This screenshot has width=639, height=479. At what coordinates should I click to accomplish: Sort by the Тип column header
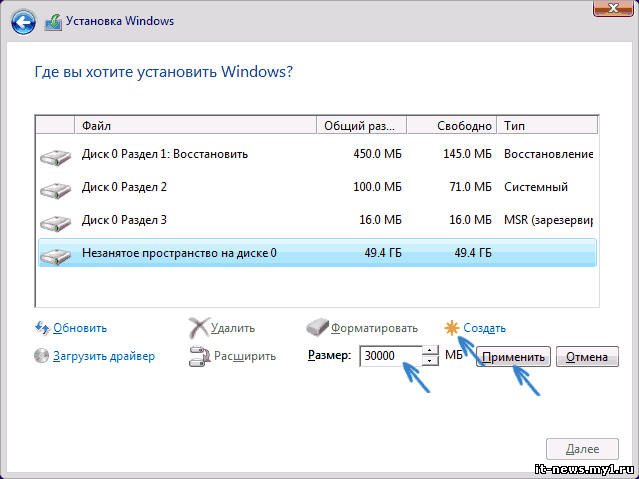[x=547, y=126]
